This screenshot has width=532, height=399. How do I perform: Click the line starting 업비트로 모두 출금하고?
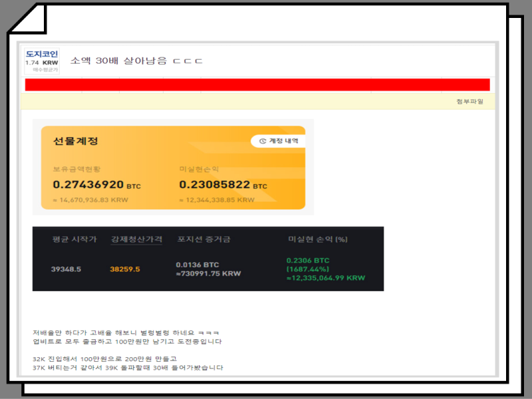tap(127, 341)
